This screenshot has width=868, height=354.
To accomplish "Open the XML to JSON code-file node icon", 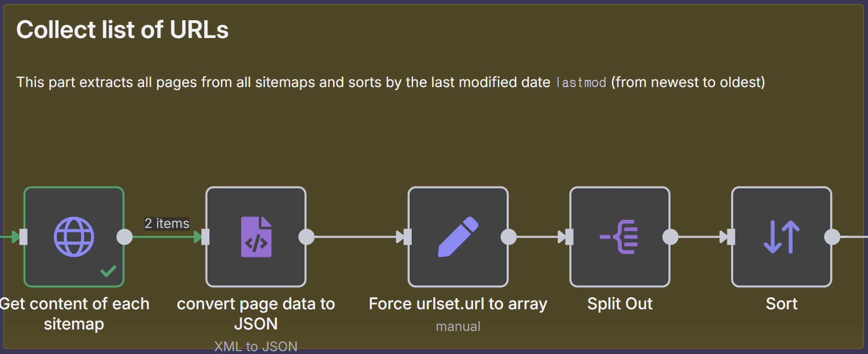I will coord(256,237).
